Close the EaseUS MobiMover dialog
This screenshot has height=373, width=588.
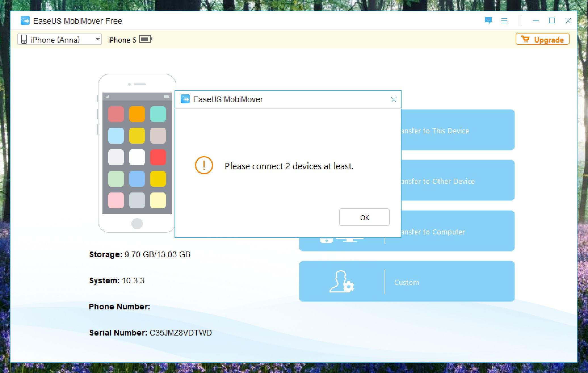[394, 100]
